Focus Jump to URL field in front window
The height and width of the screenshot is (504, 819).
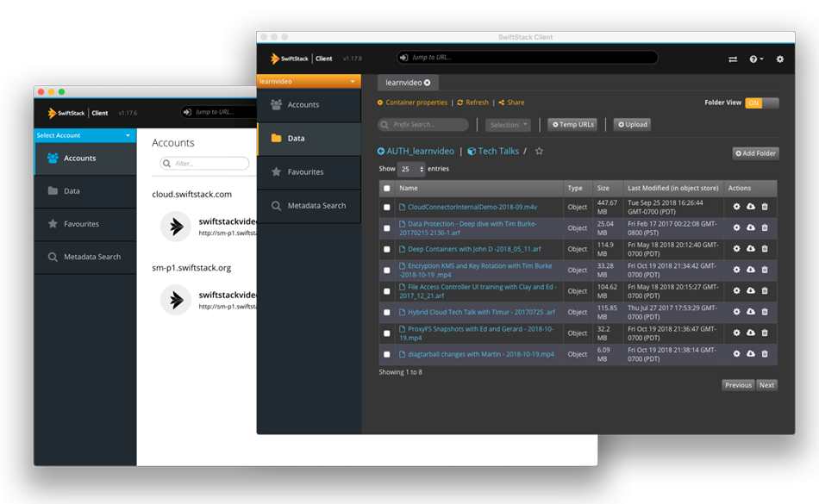coord(527,58)
